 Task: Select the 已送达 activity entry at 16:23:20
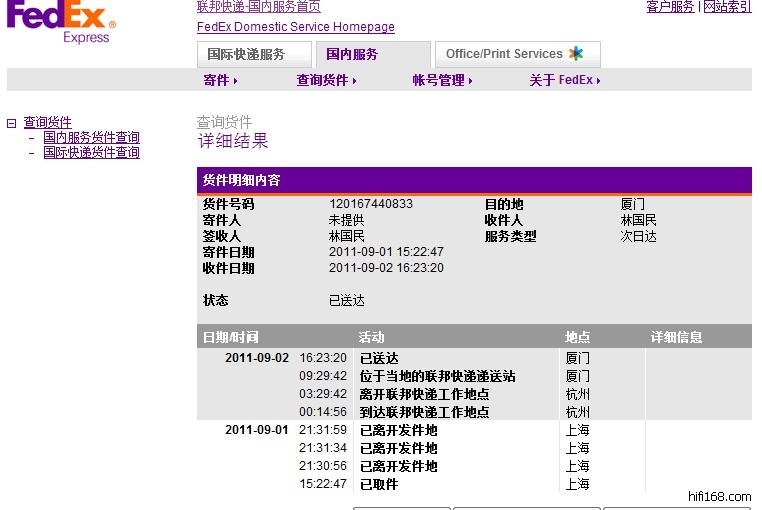click(379, 358)
